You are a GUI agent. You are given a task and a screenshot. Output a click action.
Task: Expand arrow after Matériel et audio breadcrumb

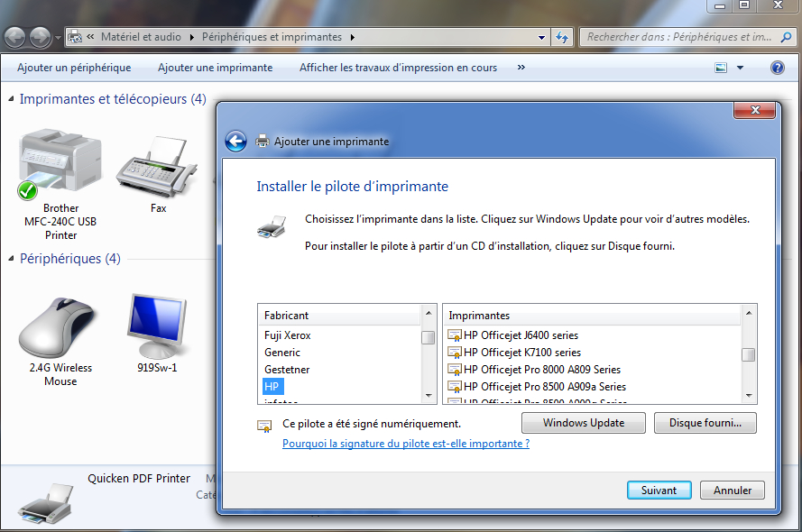pos(192,37)
